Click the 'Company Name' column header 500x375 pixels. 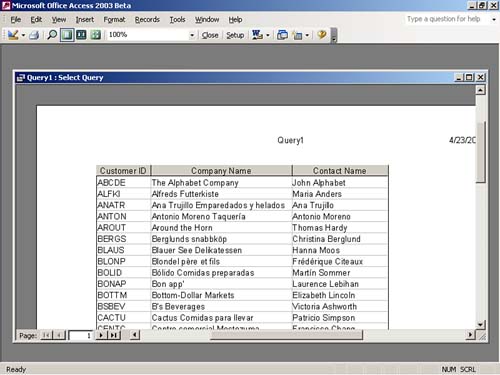(x=221, y=171)
